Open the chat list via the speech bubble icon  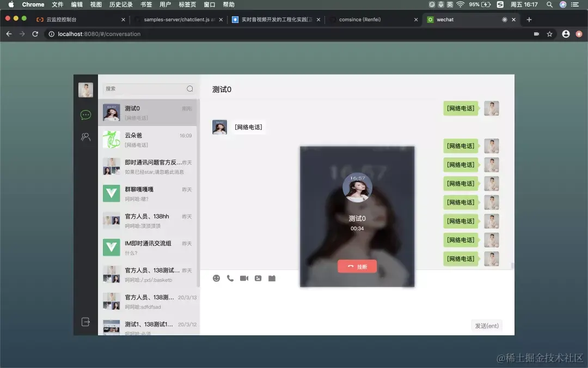85,114
